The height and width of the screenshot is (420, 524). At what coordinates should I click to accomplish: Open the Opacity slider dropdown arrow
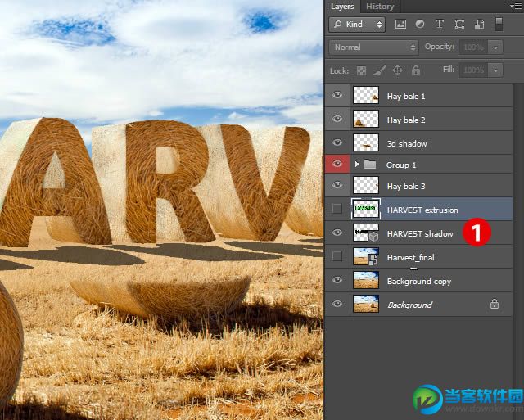coord(495,47)
